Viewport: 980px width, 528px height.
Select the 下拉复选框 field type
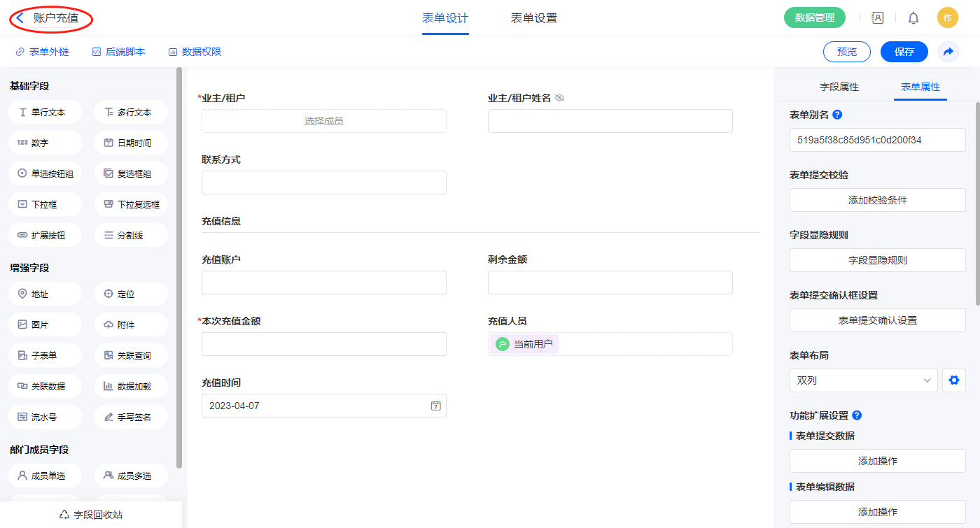(x=131, y=204)
